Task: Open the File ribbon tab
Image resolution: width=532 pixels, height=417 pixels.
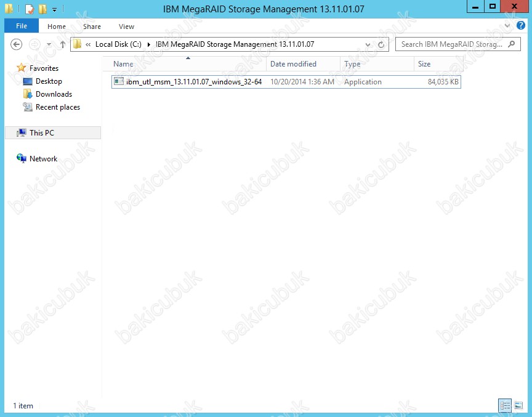Action: tap(22, 26)
